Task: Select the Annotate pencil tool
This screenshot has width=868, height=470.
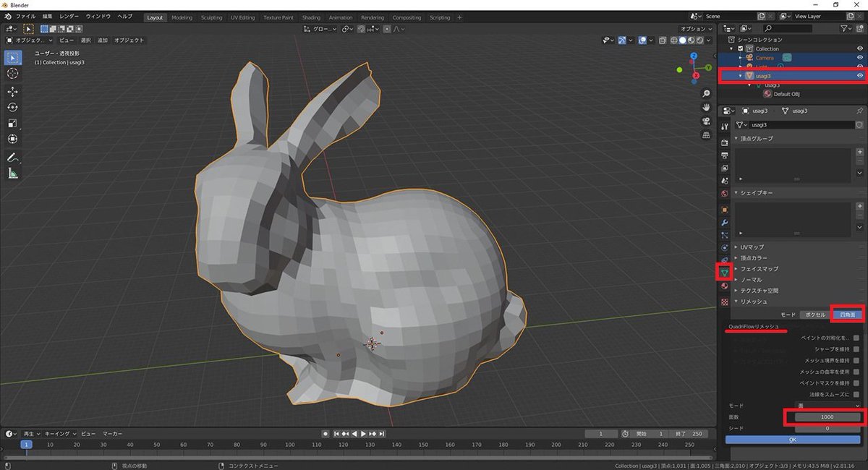Action: (x=13, y=158)
